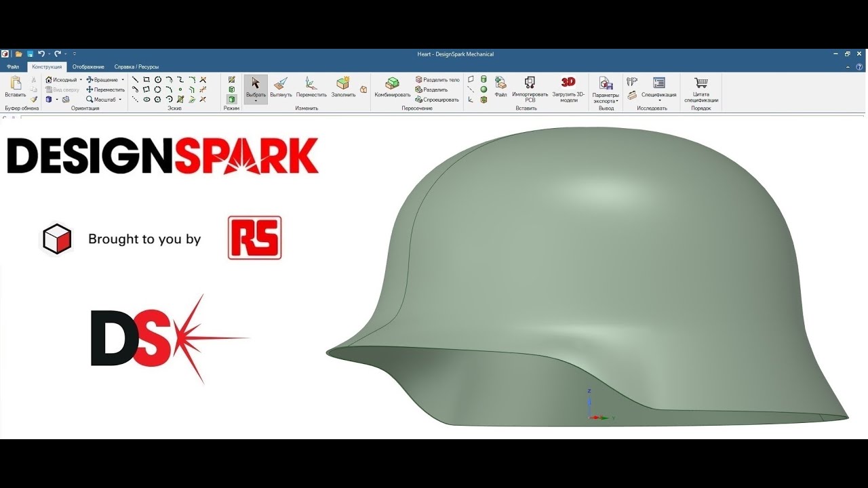This screenshot has height=488, width=868.
Task: Collapse the ribbon with the chevron
Action: [848, 66]
